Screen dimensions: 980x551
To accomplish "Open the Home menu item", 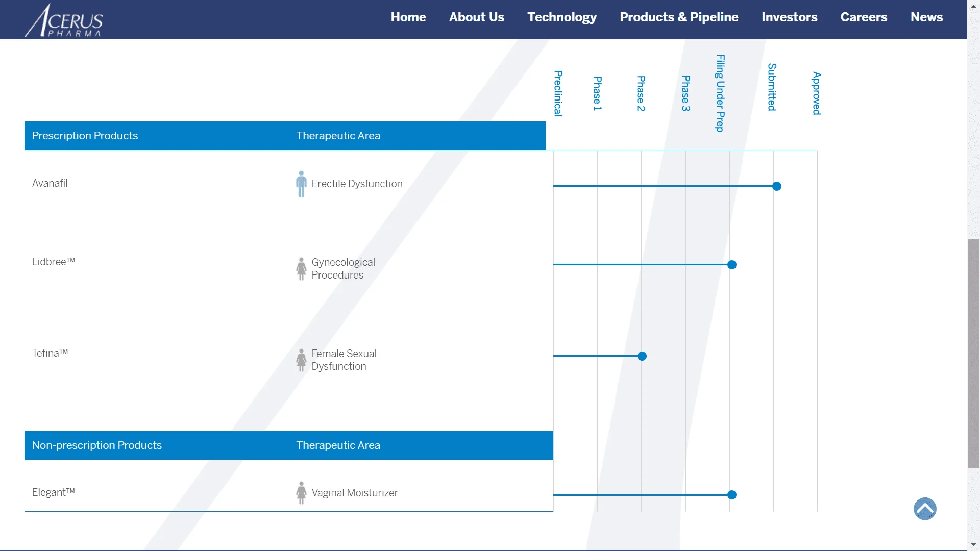I will [x=408, y=17].
